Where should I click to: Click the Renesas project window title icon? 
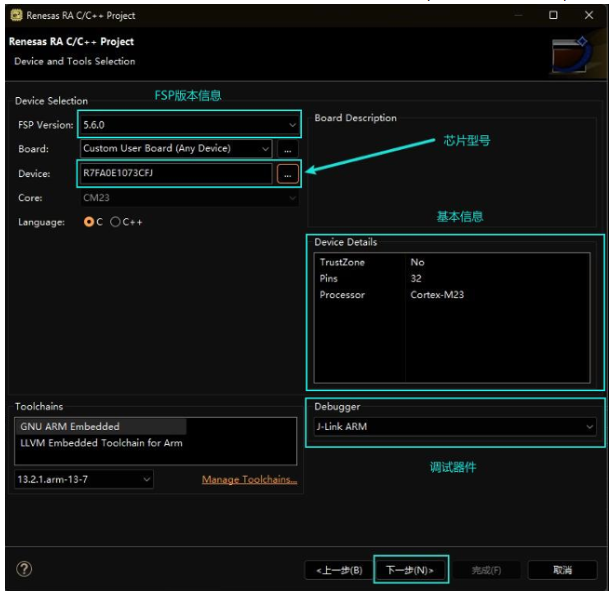(16, 15)
